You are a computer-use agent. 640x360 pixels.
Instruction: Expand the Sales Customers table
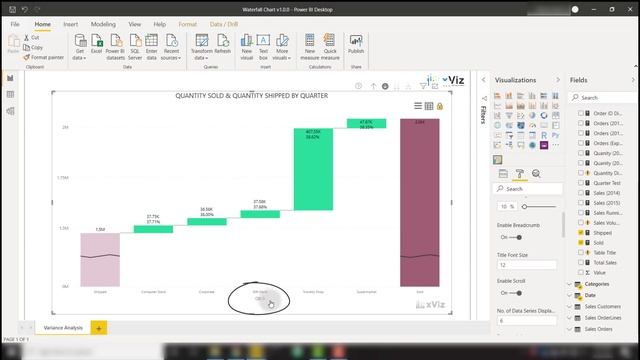point(569,307)
